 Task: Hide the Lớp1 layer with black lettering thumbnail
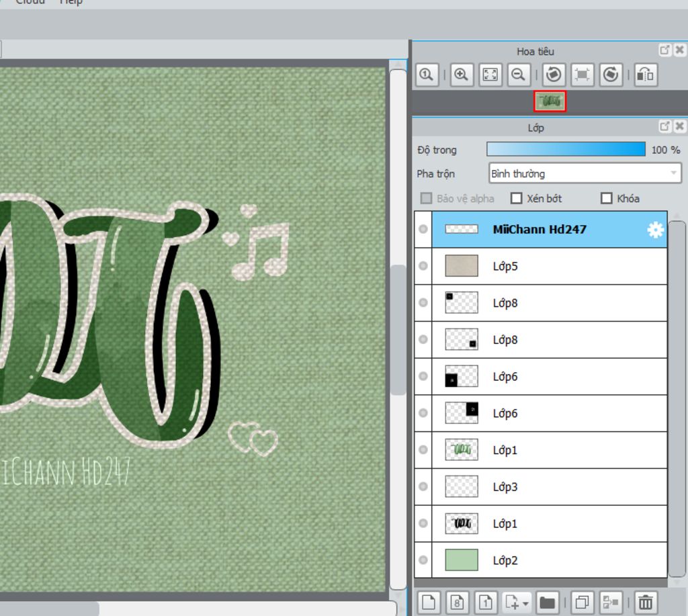(x=423, y=523)
